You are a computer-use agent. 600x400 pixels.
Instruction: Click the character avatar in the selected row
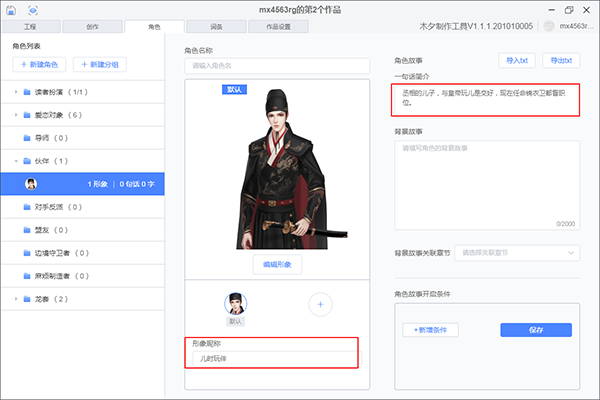31,184
